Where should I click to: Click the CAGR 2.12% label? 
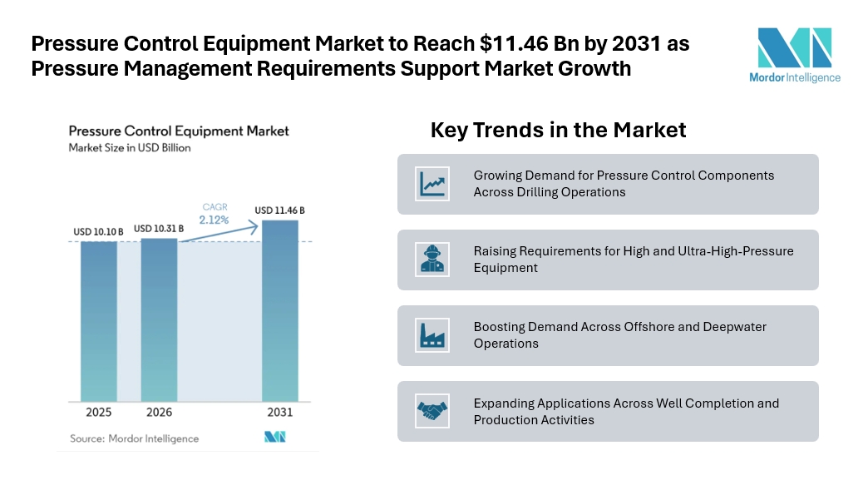[x=215, y=214]
